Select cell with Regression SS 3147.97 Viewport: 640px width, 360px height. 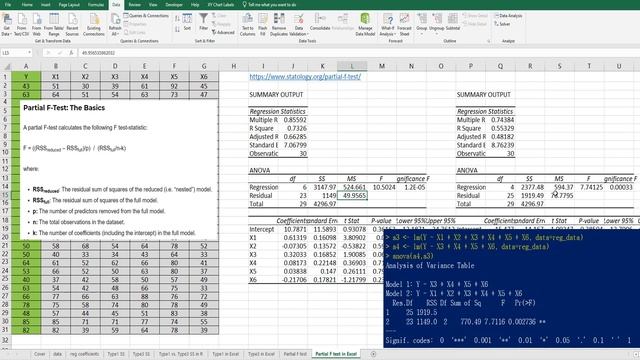point(322,187)
